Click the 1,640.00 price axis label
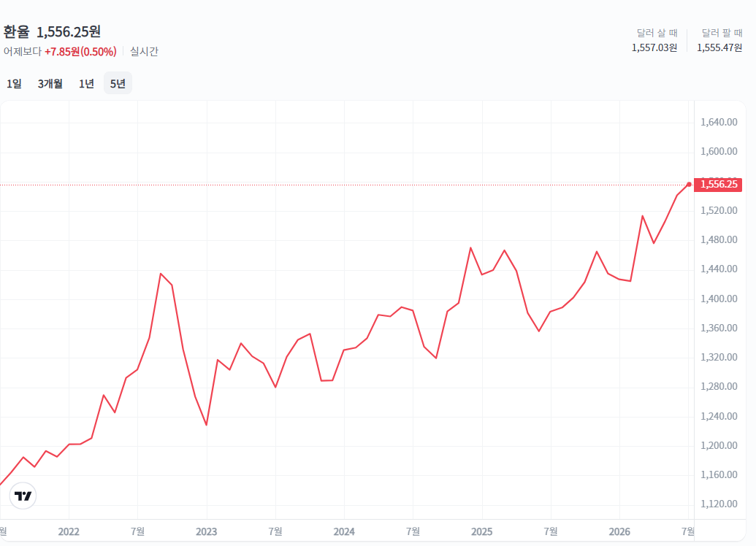756x546 pixels. (719, 122)
